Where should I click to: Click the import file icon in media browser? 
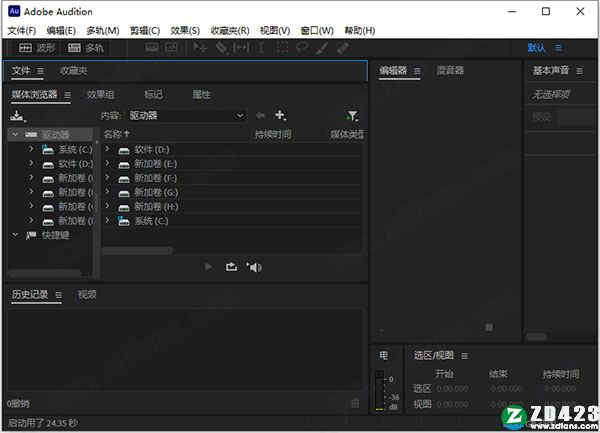click(x=17, y=116)
